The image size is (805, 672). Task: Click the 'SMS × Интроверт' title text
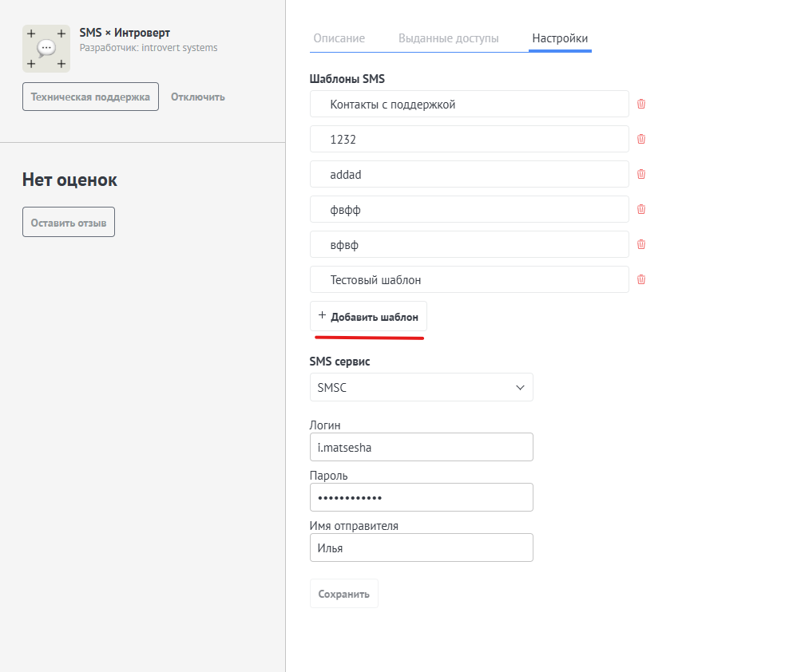coord(125,33)
